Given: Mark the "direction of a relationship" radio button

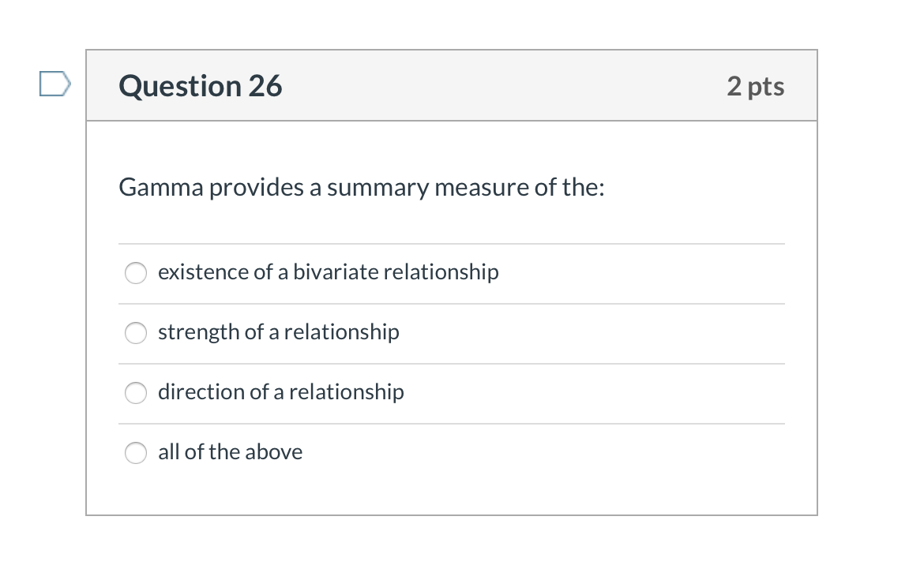Looking at the screenshot, I should (x=136, y=393).
